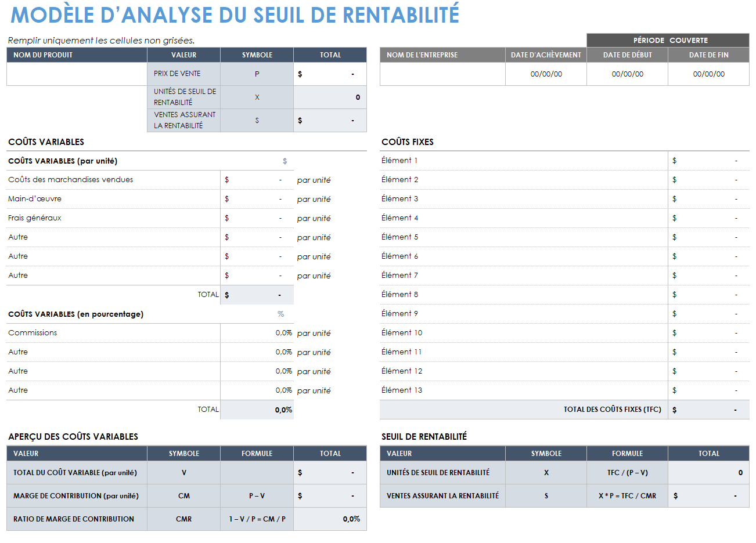The height and width of the screenshot is (543, 756).
Task: Click the Commissions row label
Action: [33, 333]
